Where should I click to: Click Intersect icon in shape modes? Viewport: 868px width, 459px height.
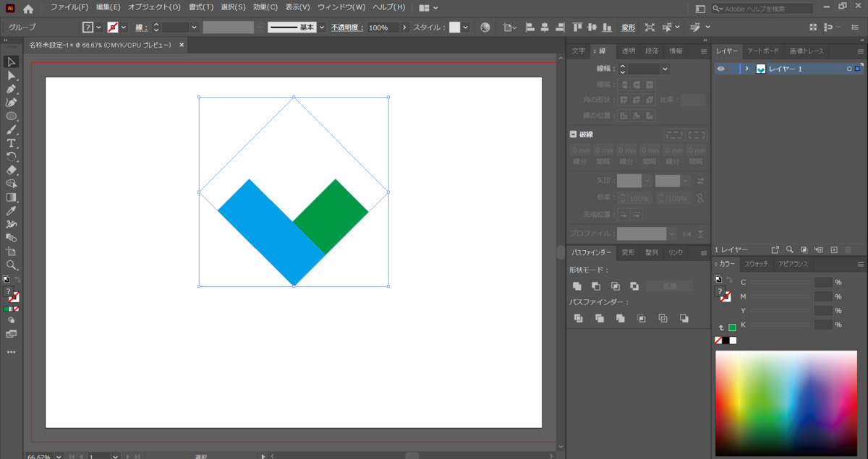[615, 286]
